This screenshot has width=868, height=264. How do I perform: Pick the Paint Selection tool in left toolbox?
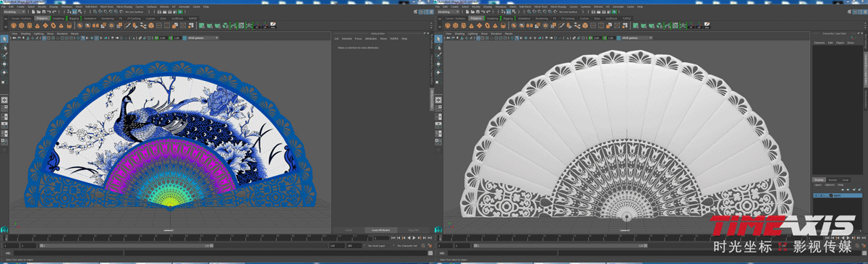[4, 56]
